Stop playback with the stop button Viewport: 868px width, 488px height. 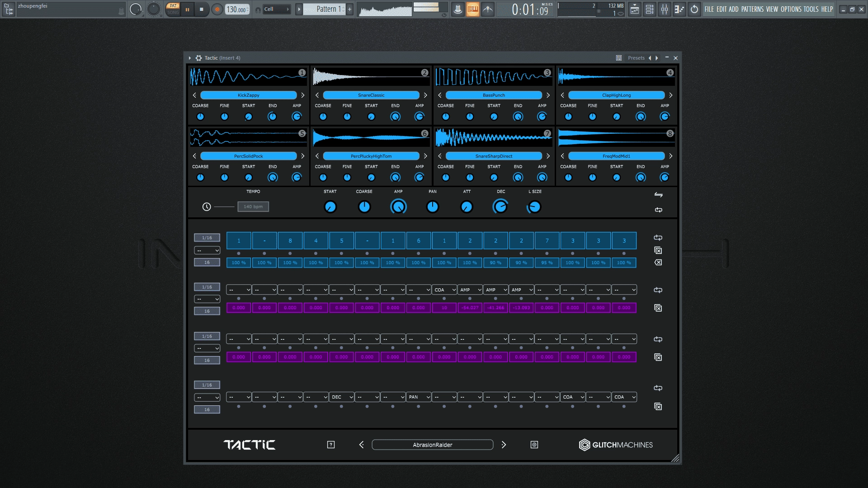pyautogui.click(x=202, y=9)
